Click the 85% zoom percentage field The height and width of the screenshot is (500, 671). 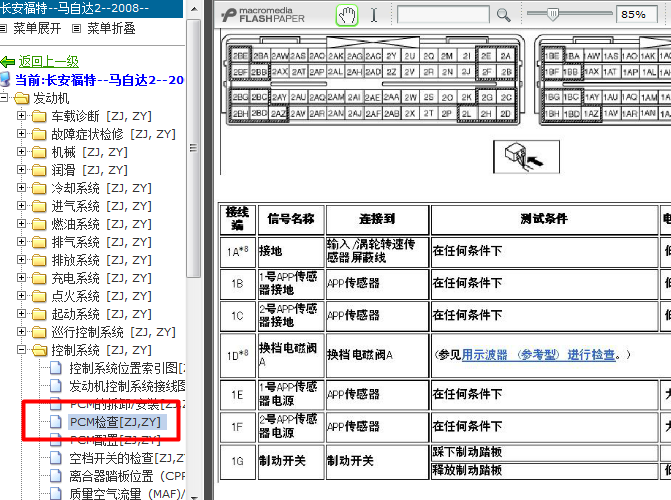(636, 15)
